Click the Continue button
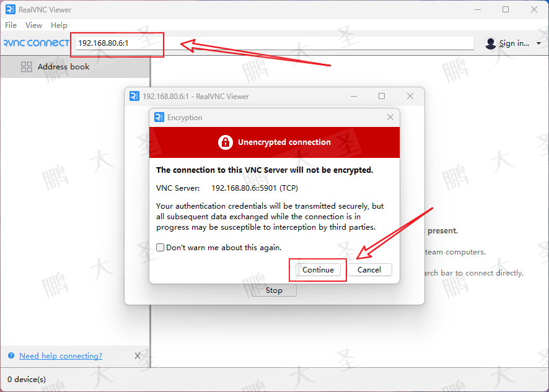549x392 pixels. pyautogui.click(x=318, y=270)
